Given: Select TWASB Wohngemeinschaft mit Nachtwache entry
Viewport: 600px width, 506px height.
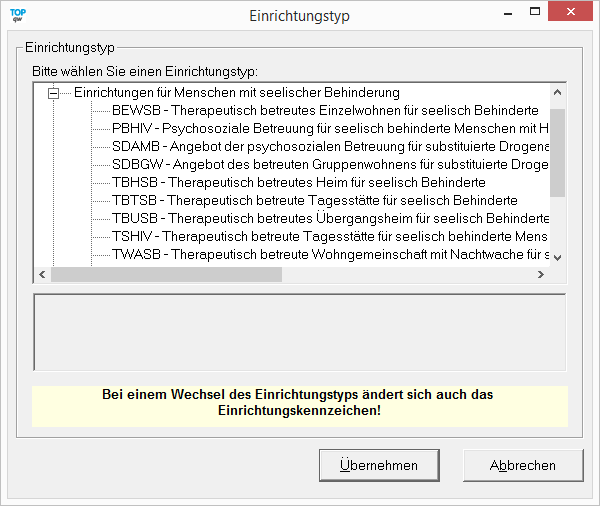Looking at the screenshot, I should [330, 255].
